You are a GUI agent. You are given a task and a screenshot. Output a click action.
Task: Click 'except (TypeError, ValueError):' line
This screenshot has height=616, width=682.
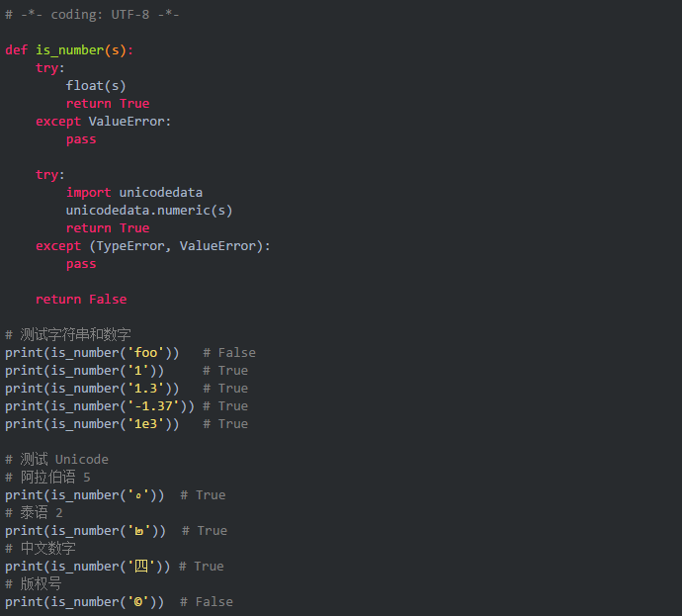point(153,246)
